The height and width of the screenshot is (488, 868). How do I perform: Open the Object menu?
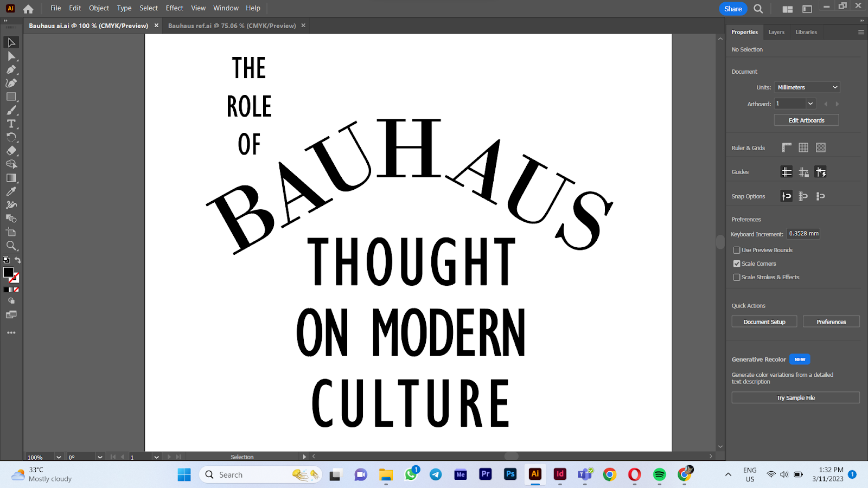click(x=99, y=8)
